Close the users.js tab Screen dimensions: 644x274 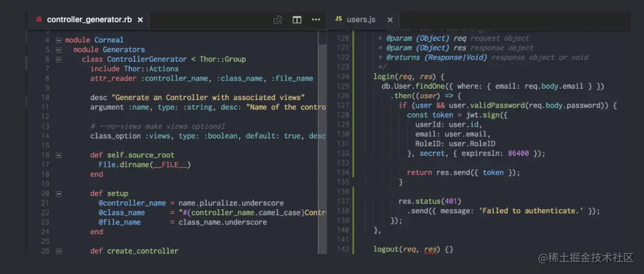[390, 20]
